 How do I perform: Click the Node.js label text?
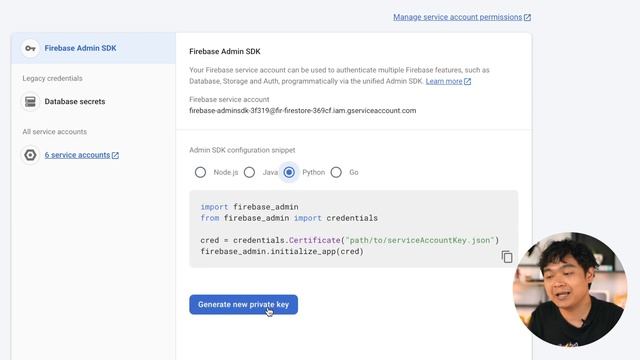tap(226, 172)
